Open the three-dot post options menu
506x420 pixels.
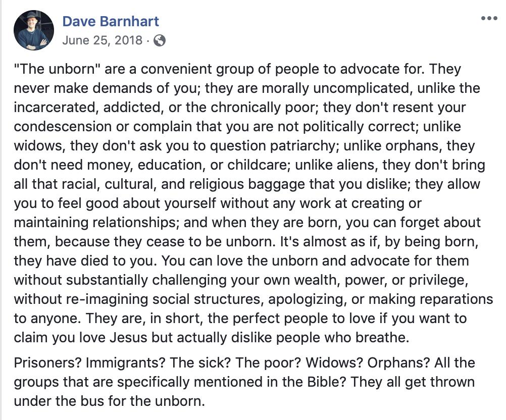pyautogui.click(x=489, y=18)
